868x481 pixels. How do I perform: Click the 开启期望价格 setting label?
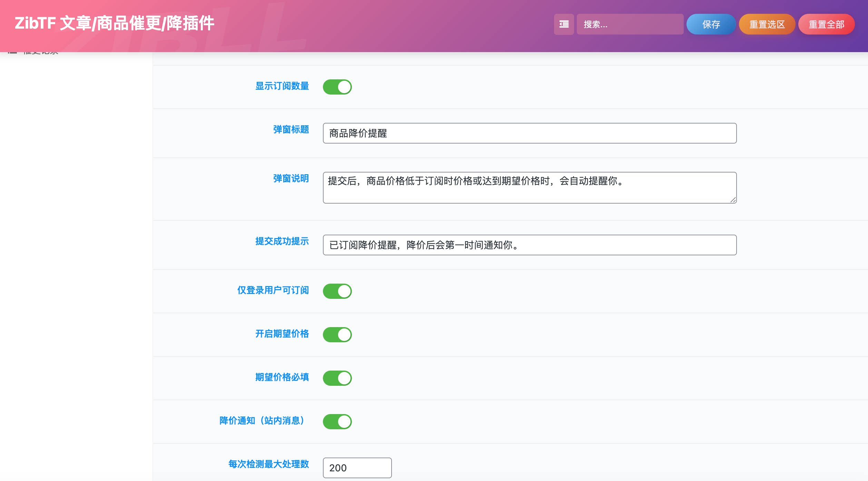click(282, 334)
